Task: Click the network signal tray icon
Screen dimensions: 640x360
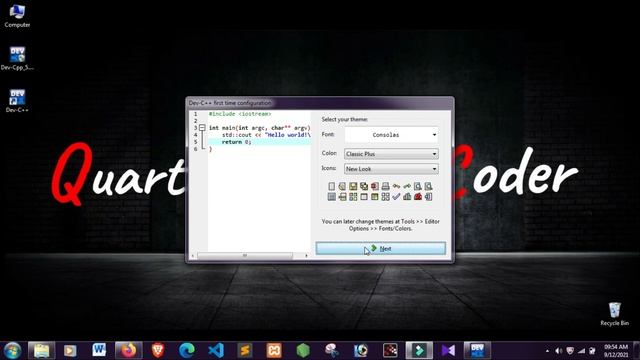Action: pos(581,351)
